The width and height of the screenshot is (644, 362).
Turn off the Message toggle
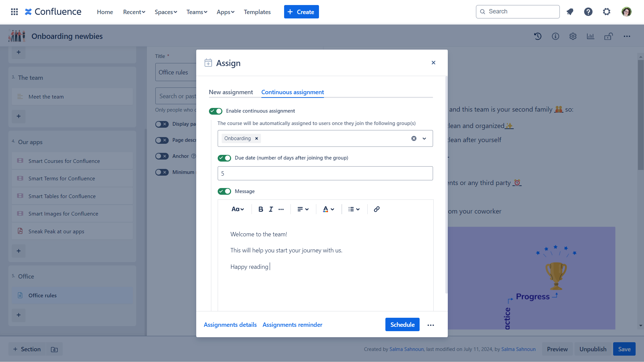pyautogui.click(x=224, y=191)
